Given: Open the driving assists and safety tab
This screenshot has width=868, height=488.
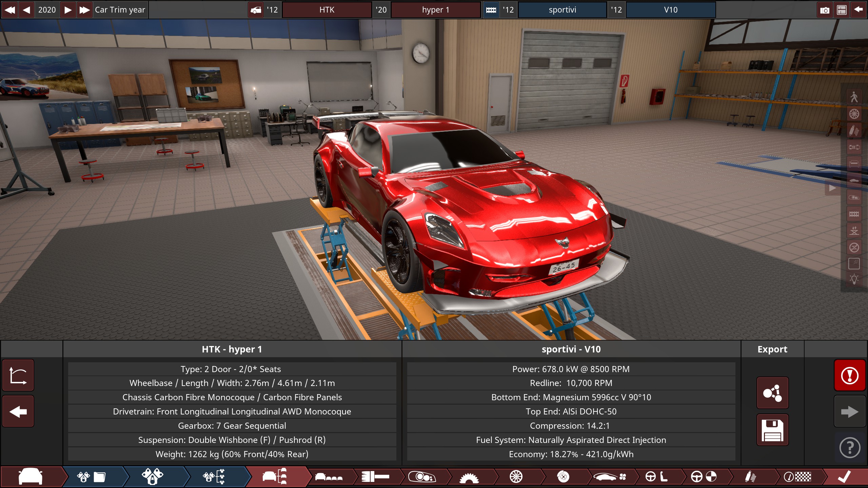Looking at the screenshot, I should tap(704, 477).
